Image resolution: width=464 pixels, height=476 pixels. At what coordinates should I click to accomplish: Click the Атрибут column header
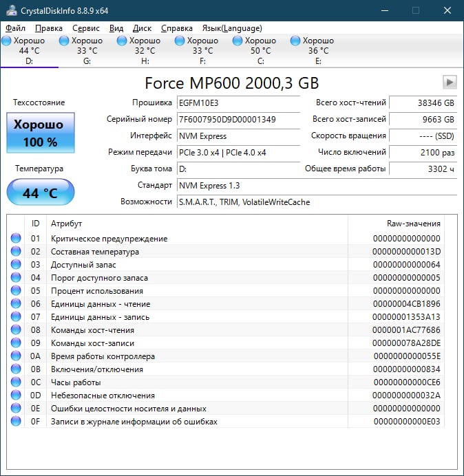pos(197,224)
